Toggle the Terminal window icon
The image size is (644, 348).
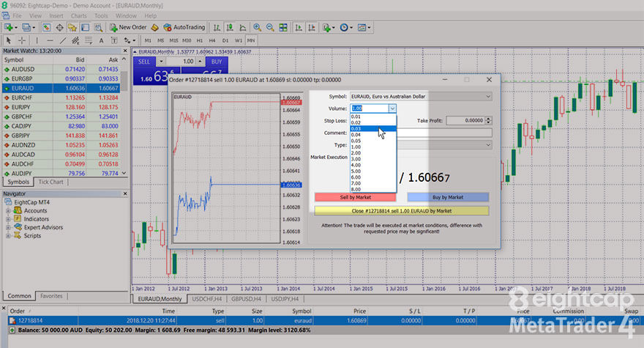click(85, 28)
